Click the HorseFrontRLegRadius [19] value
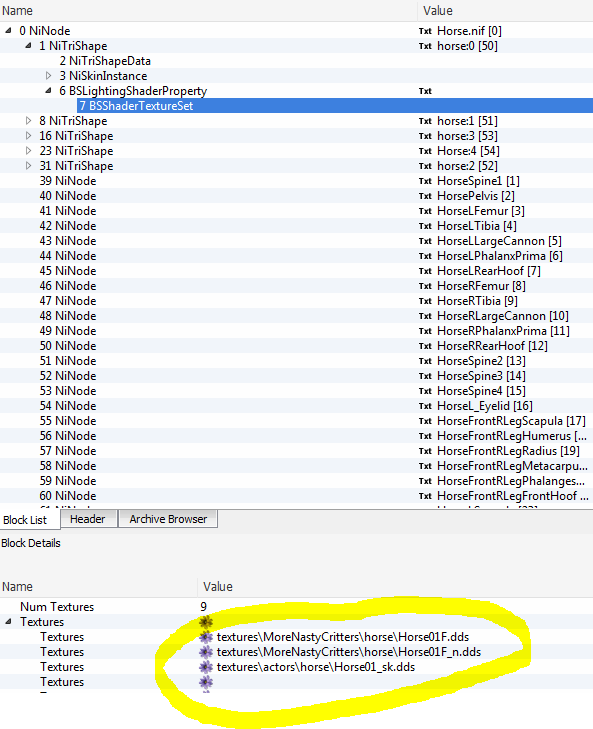 (x=508, y=451)
